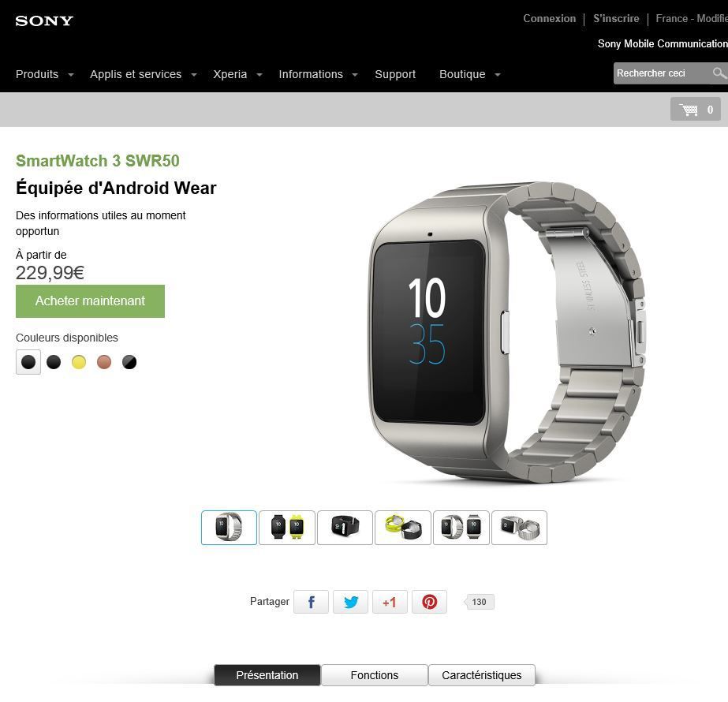Open the Boutique dropdown menu
Image resolution: width=728 pixels, height=702 pixels.
click(x=470, y=74)
